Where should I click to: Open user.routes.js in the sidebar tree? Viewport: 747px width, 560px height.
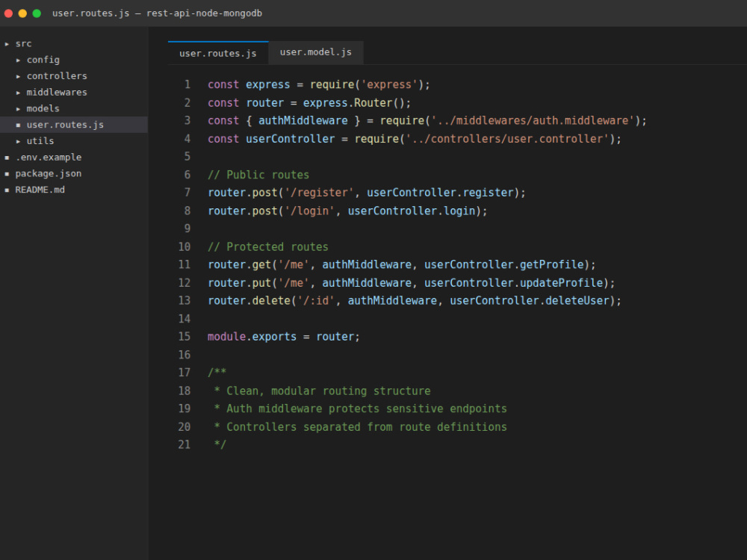(65, 125)
